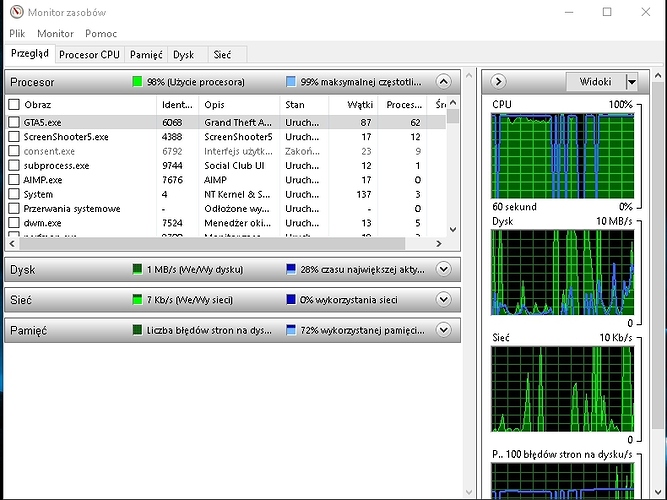Sort by the Proces... column header
667x500 pixels.
click(x=402, y=104)
